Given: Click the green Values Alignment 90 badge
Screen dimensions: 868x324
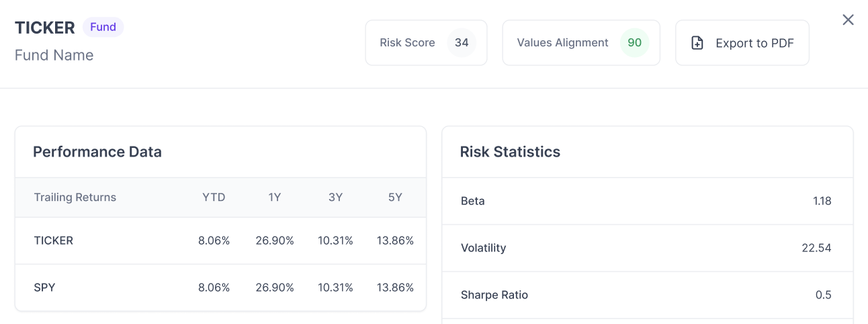Looking at the screenshot, I should (x=635, y=42).
